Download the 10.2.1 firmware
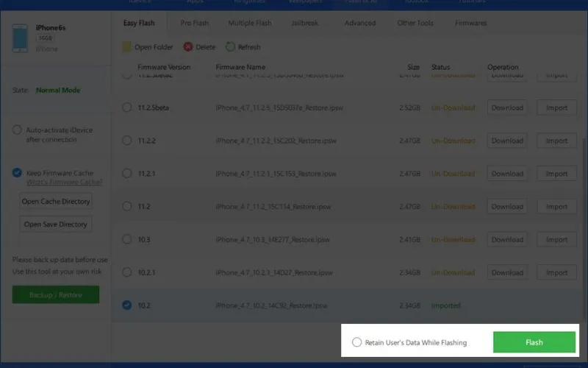This screenshot has width=588, height=368. [x=507, y=272]
